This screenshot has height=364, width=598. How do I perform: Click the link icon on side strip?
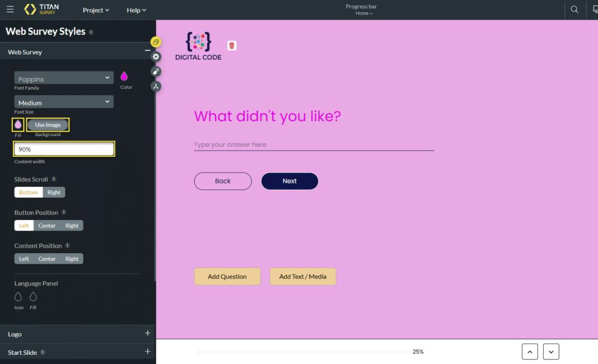coord(156,72)
